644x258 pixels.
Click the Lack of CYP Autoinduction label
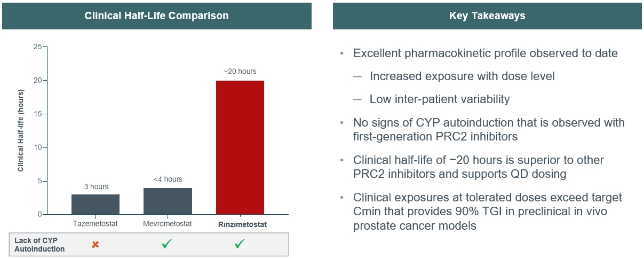coord(39,244)
